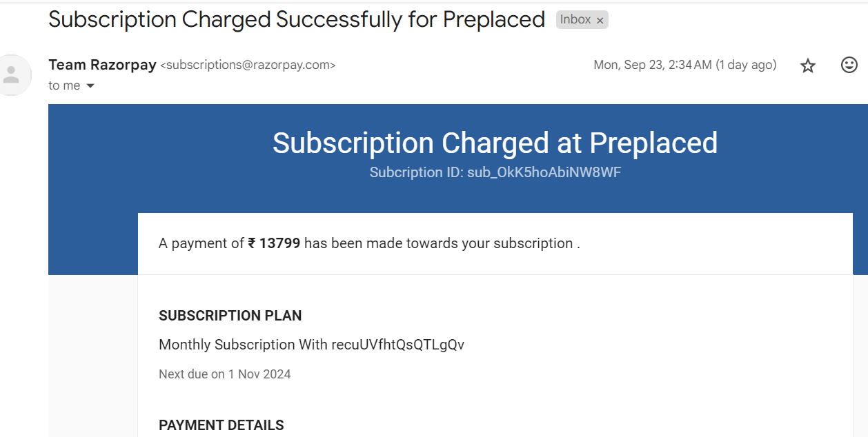
Task: Click the sender name Team Razorpay
Action: coord(102,65)
